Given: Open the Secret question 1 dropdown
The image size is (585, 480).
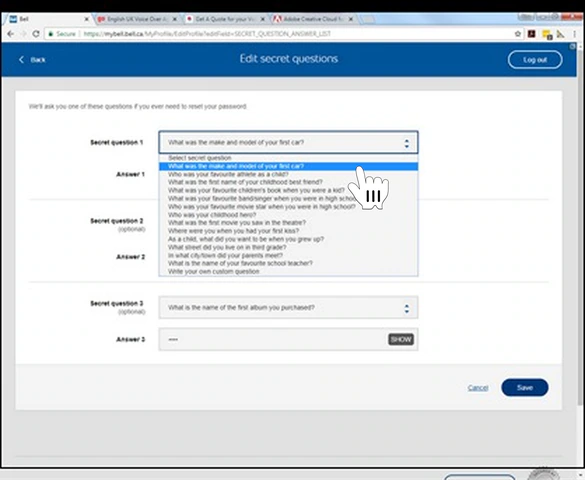Looking at the screenshot, I should point(288,142).
